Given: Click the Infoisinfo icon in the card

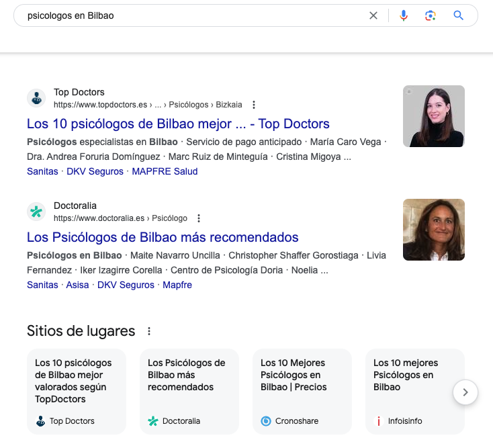Looking at the screenshot, I should (x=379, y=421).
